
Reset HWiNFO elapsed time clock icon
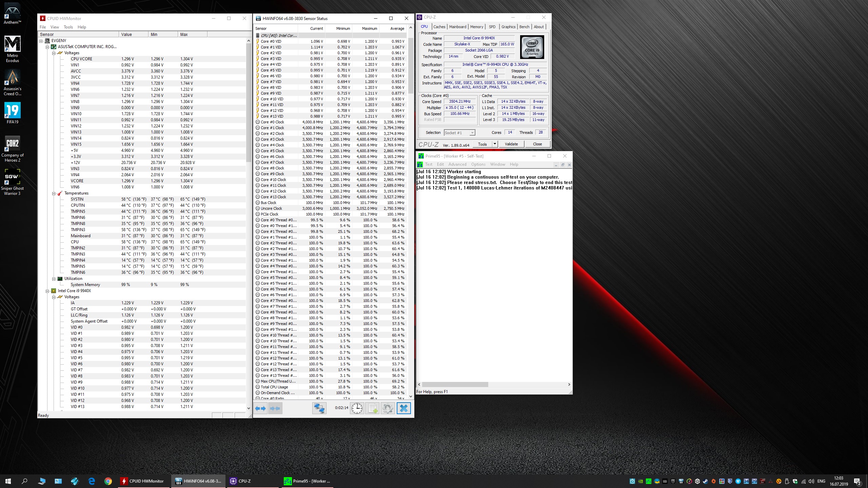(x=357, y=408)
